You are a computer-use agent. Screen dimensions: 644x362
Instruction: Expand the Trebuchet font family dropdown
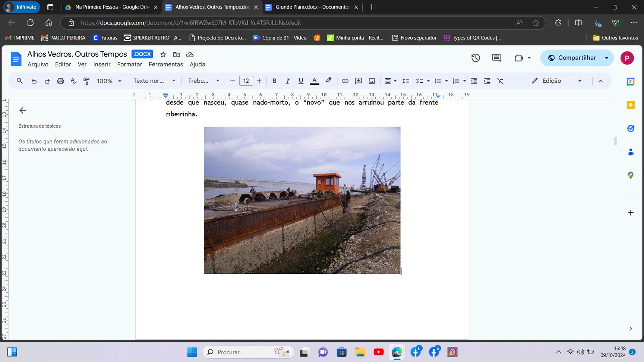(203, 81)
